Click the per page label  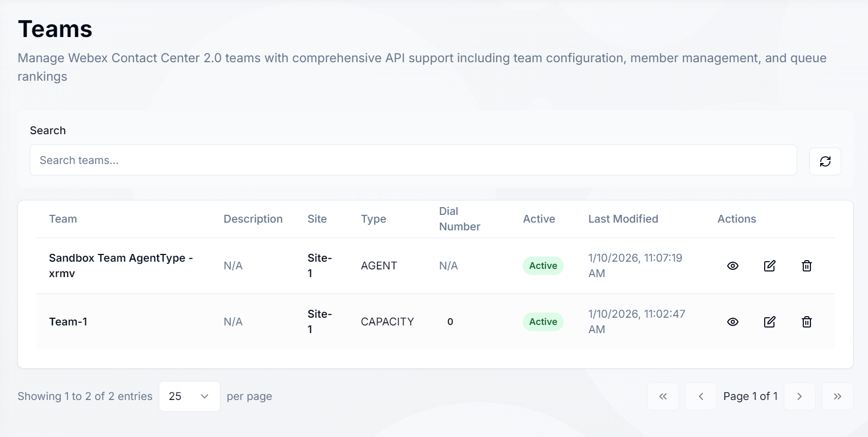(249, 396)
